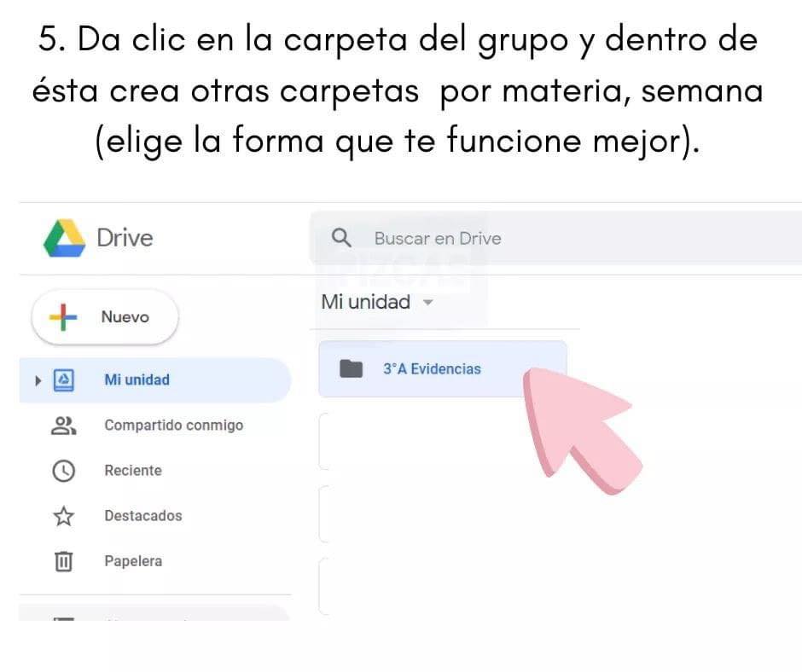Open the Mi unidad breadcrumb dropdown arrow
This screenshot has width=802, height=672.
(x=428, y=303)
